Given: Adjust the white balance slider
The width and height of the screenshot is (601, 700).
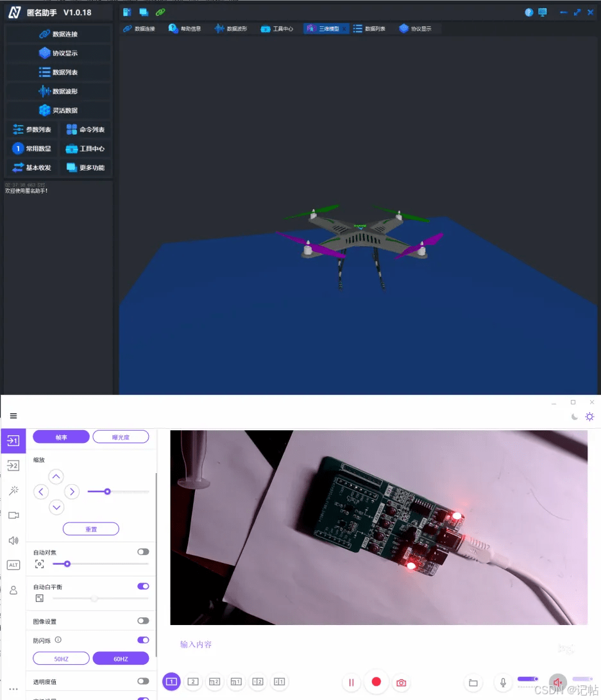Looking at the screenshot, I should pyautogui.click(x=101, y=598).
